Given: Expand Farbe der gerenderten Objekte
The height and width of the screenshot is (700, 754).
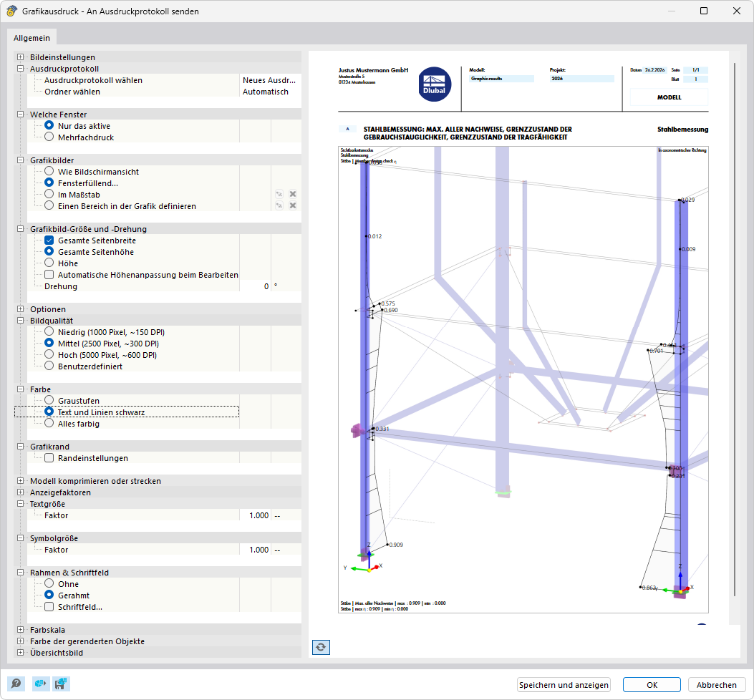Looking at the screenshot, I should (x=20, y=641).
